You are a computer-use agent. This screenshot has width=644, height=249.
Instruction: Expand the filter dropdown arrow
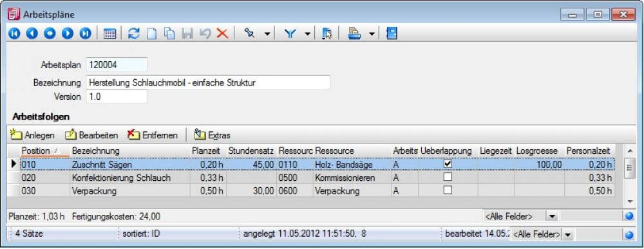tap(308, 34)
